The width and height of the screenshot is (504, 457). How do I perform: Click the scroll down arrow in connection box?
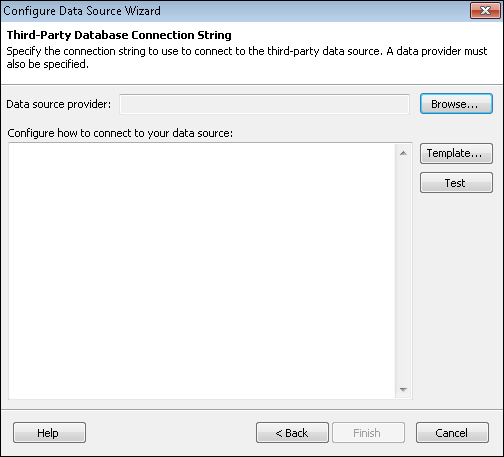(x=403, y=389)
